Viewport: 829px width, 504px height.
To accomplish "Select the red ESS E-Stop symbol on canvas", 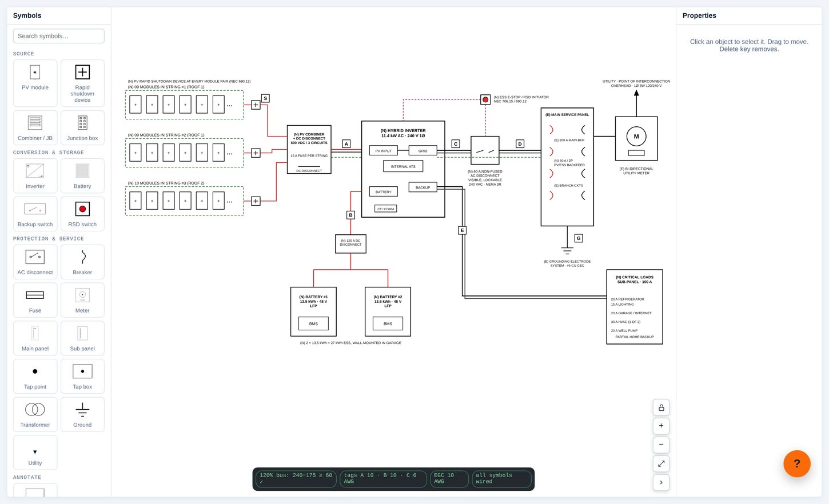I will [x=485, y=99].
